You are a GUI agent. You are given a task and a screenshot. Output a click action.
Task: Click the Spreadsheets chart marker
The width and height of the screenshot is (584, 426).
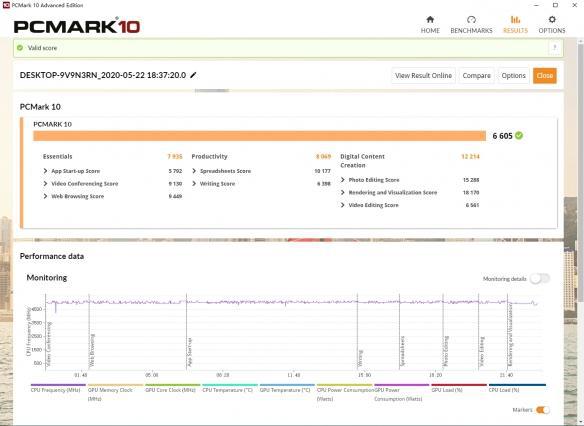point(403,351)
